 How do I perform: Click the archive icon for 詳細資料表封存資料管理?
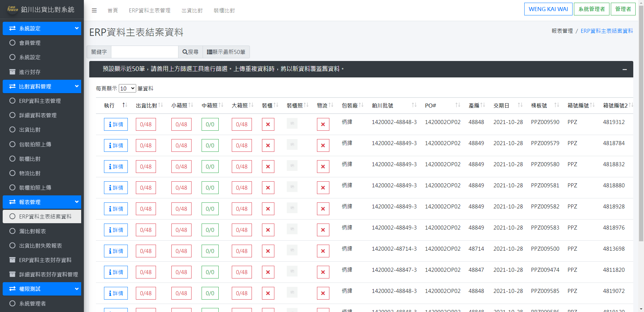pyautogui.click(x=12, y=274)
